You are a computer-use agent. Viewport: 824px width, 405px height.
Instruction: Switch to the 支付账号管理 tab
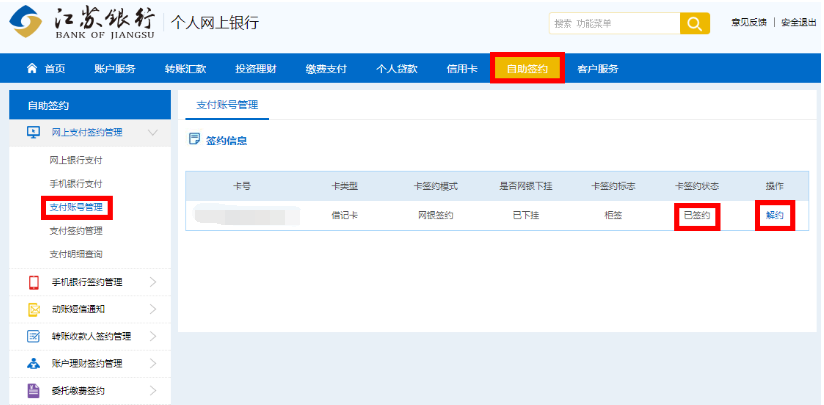point(228,105)
